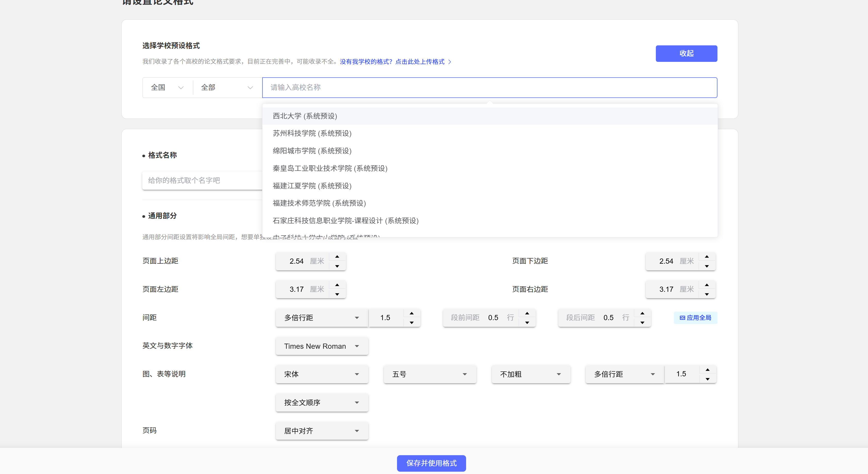868x474 pixels.
Task: Open the 全国 region dropdown
Action: point(167,88)
